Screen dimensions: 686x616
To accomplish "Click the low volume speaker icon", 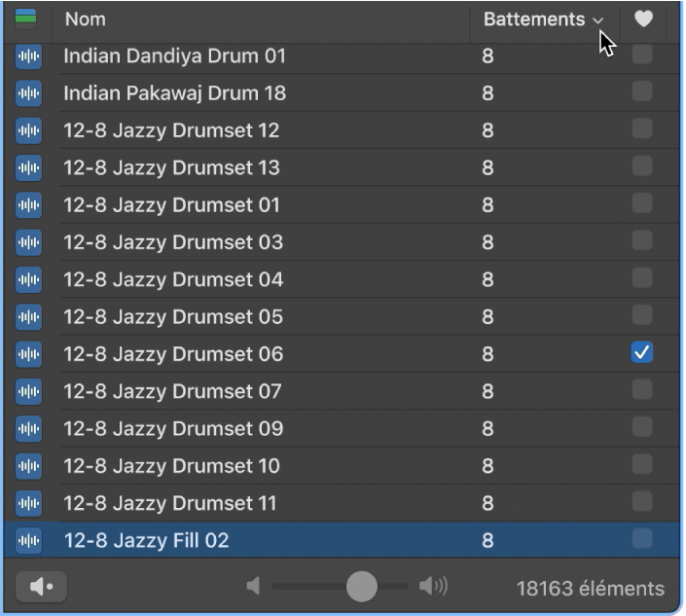I will pos(253,586).
